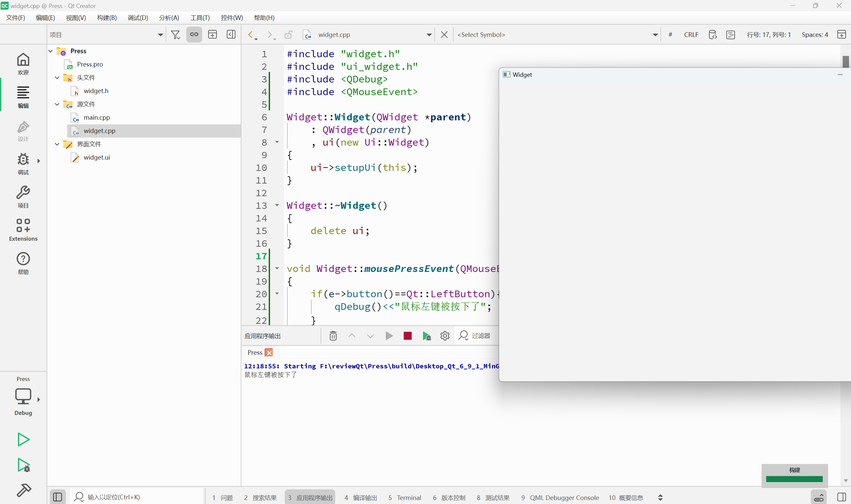This screenshot has height=504, width=851.
Task: Toggle the left sidebar visibility
Action: click(58, 497)
